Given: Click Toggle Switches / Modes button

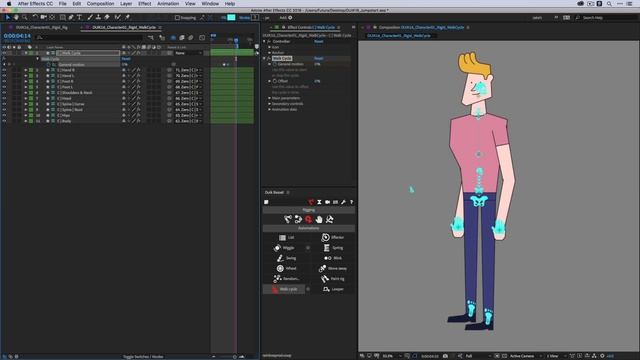Looking at the screenshot, I should coord(143,356).
